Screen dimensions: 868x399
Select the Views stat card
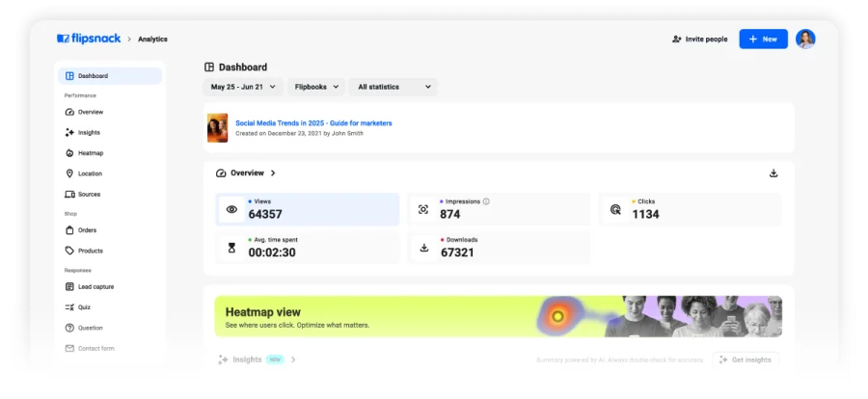[x=308, y=209]
